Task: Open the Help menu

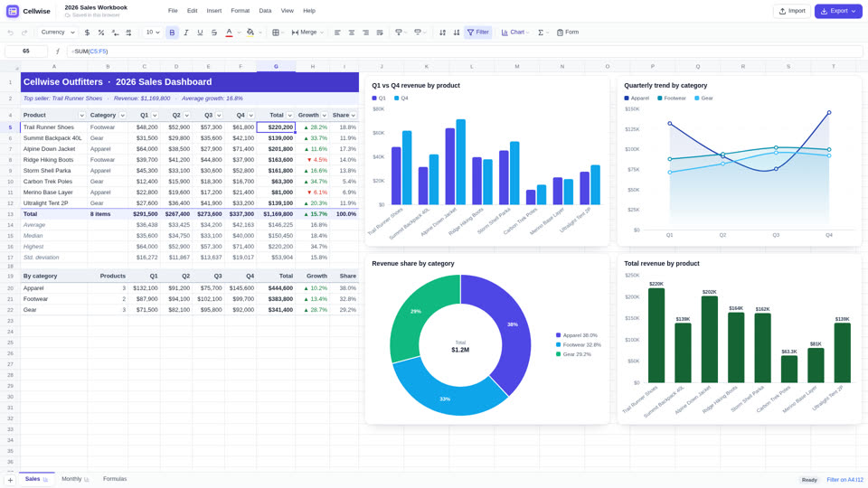Action: coord(309,11)
